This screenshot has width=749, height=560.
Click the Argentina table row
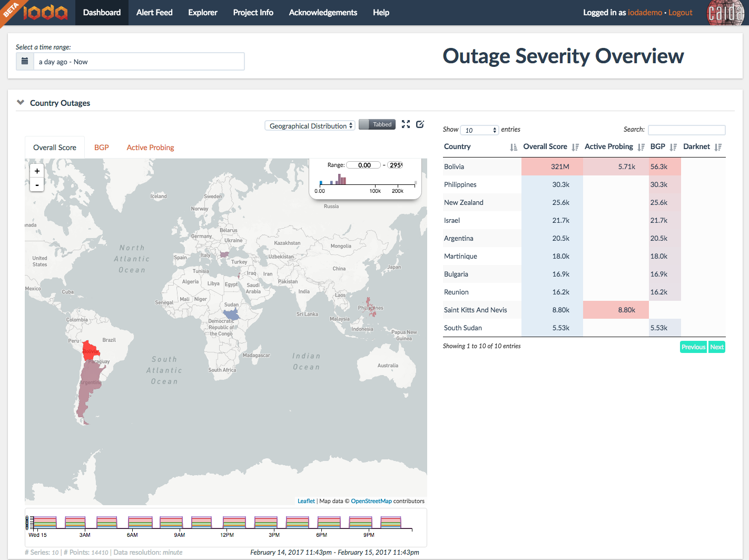584,238
